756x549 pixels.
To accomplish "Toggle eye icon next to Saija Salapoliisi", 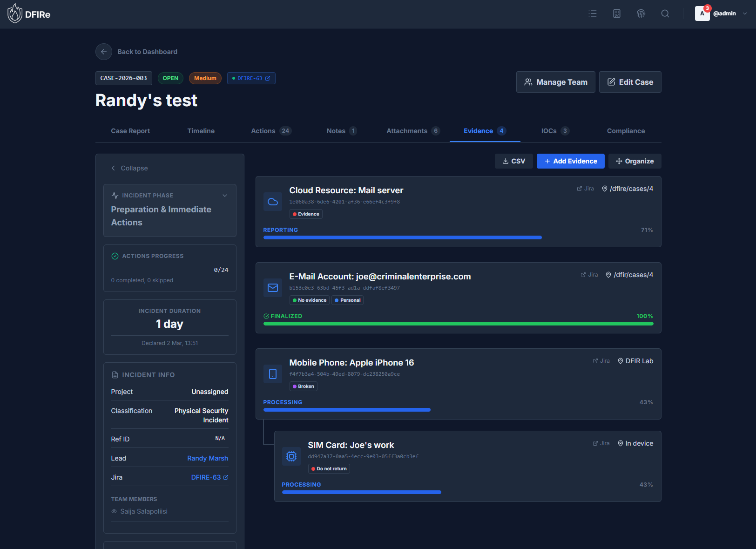I will pyautogui.click(x=114, y=511).
